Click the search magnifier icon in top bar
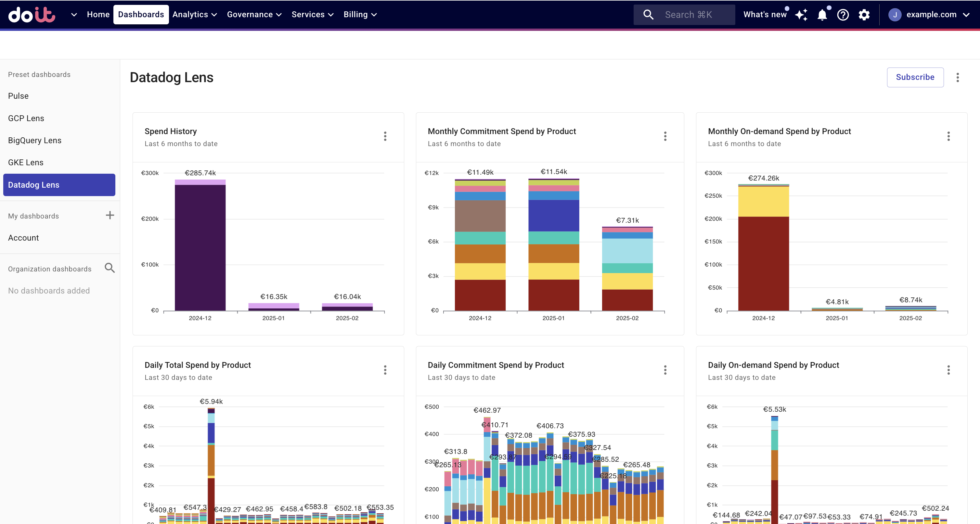This screenshot has width=980, height=524. pyautogui.click(x=648, y=15)
